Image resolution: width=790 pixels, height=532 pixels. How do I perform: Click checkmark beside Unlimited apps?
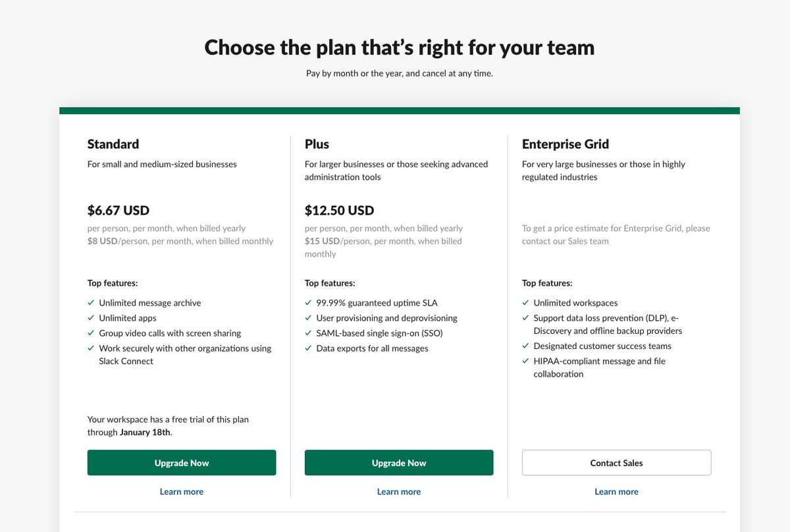click(x=91, y=318)
